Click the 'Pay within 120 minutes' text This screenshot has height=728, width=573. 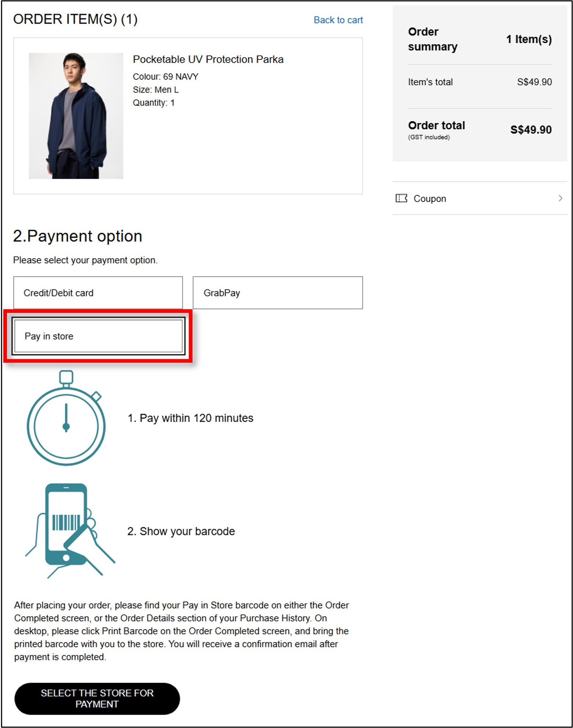190,418
